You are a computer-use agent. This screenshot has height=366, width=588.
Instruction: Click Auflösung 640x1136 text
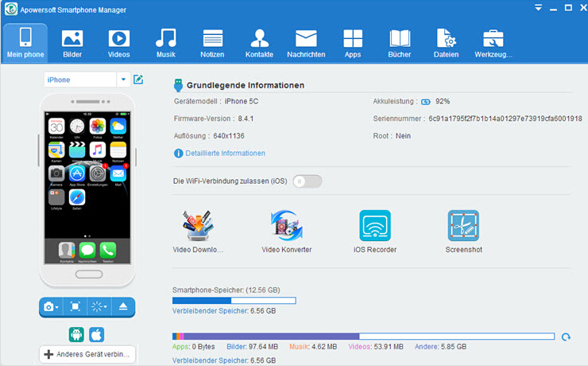pos(209,136)
